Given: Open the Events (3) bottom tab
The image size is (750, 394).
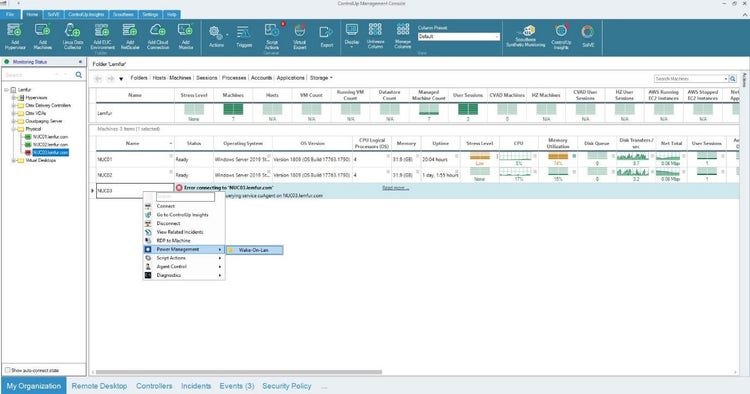Looking at the screenshot, I should point(237,386).
